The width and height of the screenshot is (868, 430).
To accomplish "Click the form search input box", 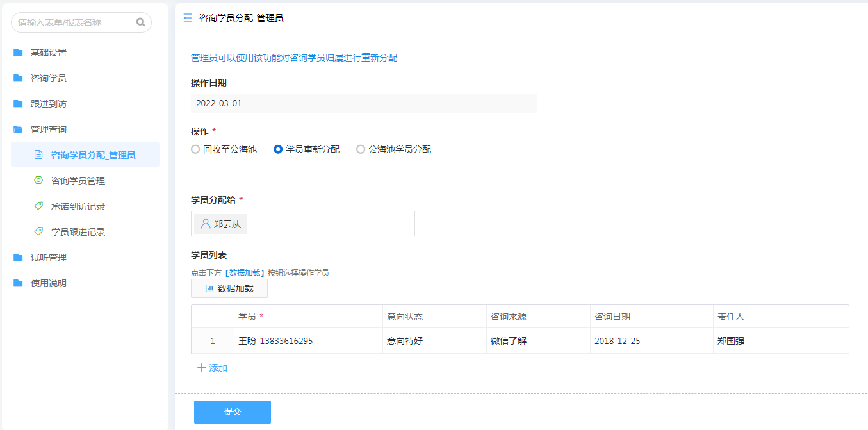I will pyautogui.click(x=74, y=22).
